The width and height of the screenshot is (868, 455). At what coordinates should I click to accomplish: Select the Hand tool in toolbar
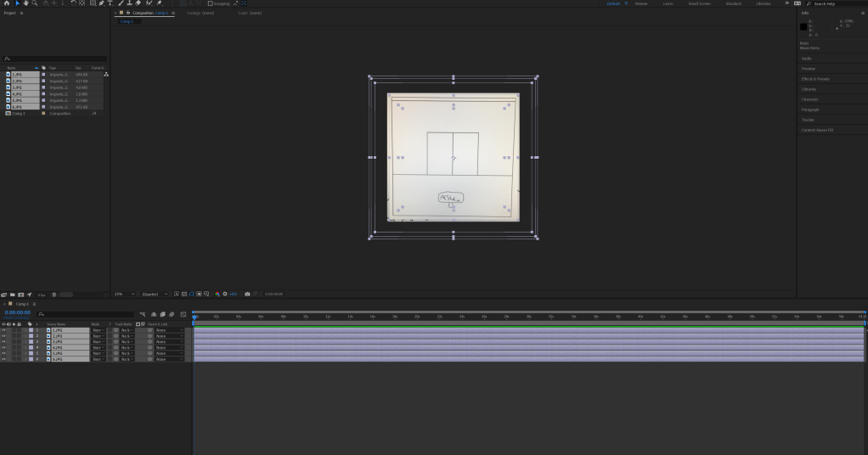tap(25, 3)
